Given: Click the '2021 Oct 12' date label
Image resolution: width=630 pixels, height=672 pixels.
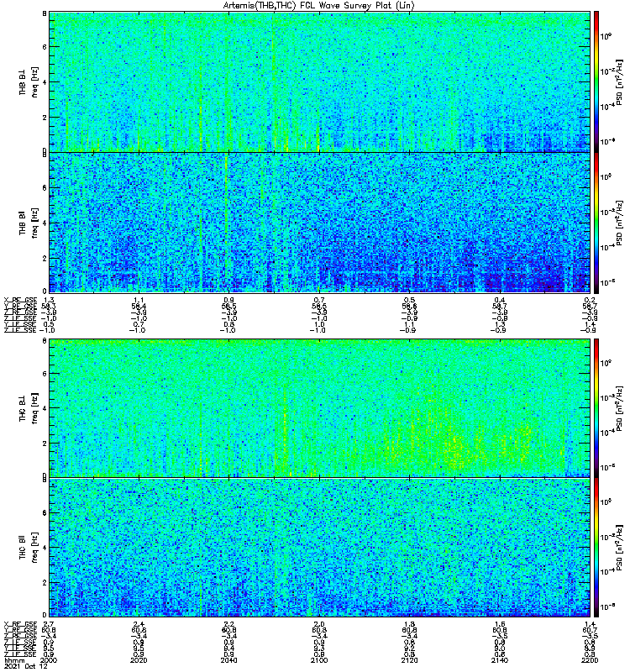Looking at the screenshot, I should (26, 666).
